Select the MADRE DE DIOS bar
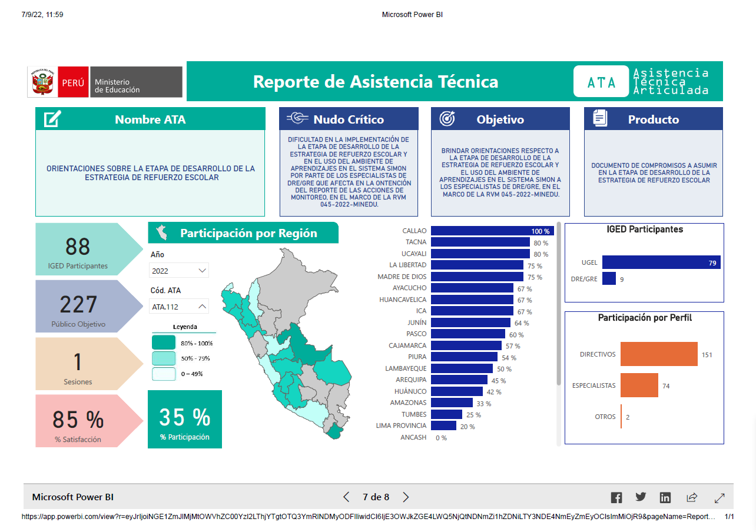 click(477, 277)
